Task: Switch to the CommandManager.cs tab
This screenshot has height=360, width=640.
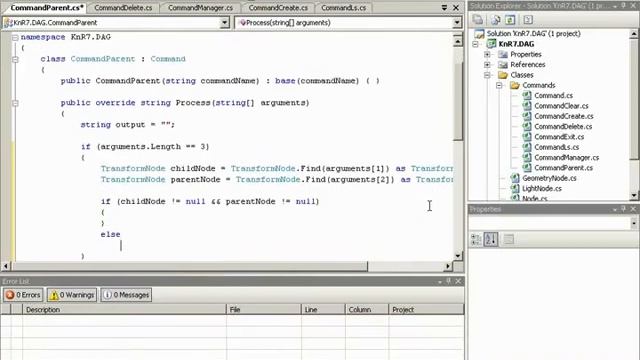Action: [x=200, y=7]
